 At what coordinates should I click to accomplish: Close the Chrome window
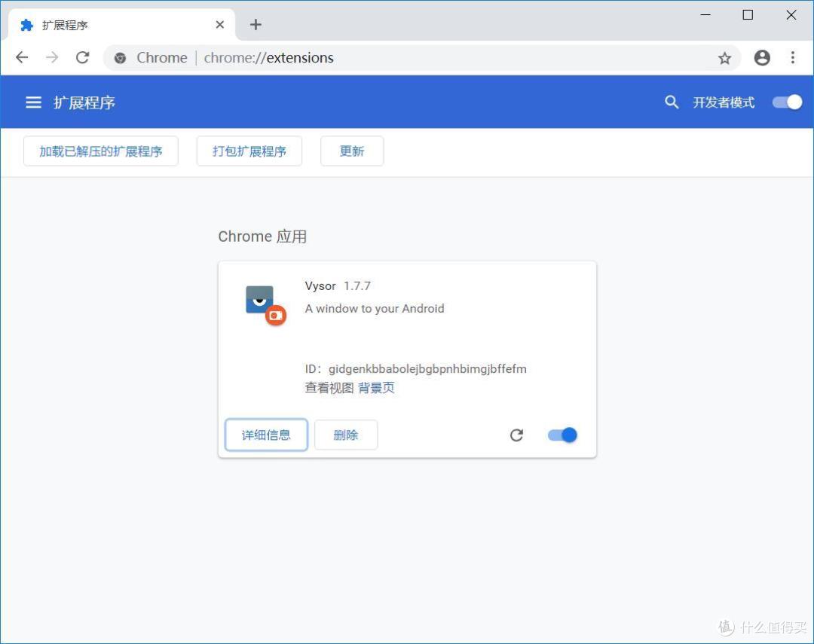(791, 15)
